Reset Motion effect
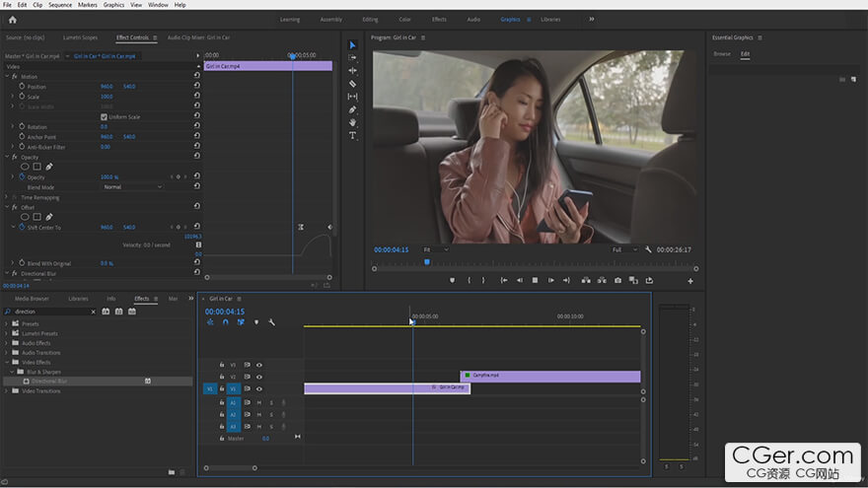 click(x=196, y=75)
